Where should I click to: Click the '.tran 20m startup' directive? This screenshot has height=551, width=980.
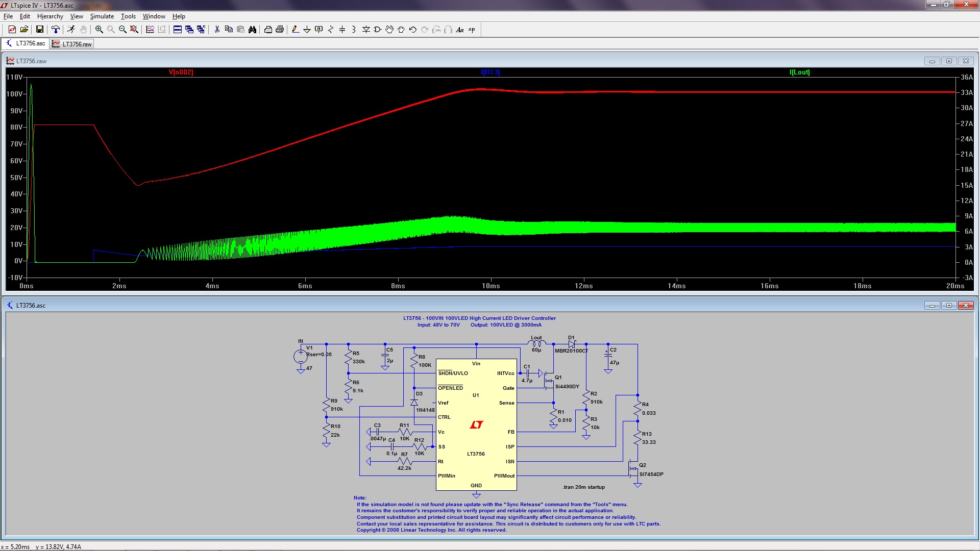click(584, 487)
